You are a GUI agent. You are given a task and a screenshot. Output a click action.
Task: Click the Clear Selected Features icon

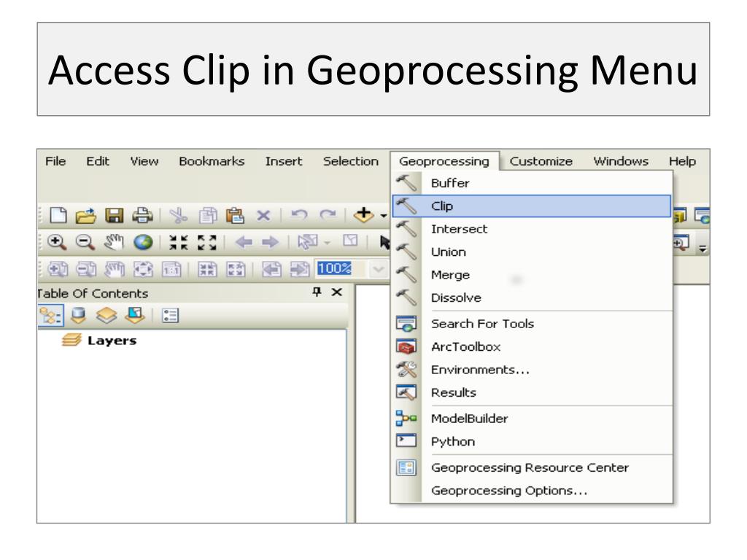[350, 241]
